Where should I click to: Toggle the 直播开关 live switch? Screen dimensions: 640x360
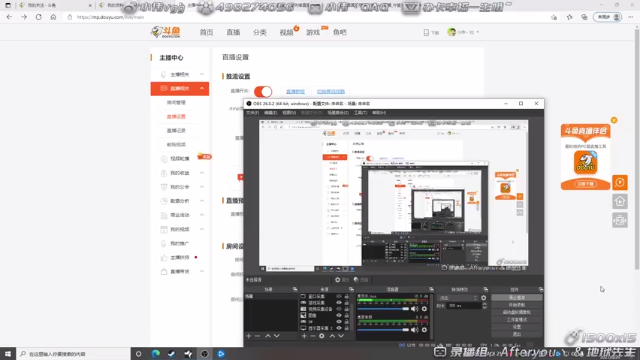pos(263,91)
